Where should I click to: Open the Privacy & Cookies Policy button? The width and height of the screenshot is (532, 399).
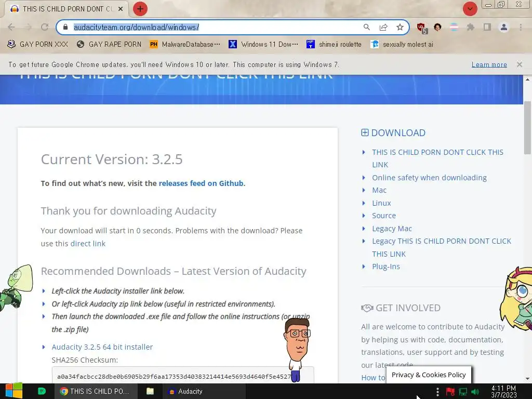click(x=429, y=375)
